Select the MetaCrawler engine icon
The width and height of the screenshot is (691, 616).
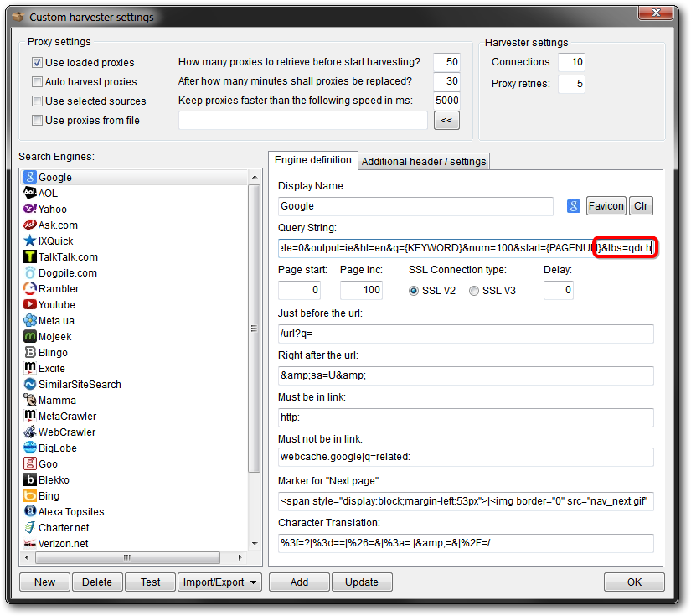coord(29,416)
